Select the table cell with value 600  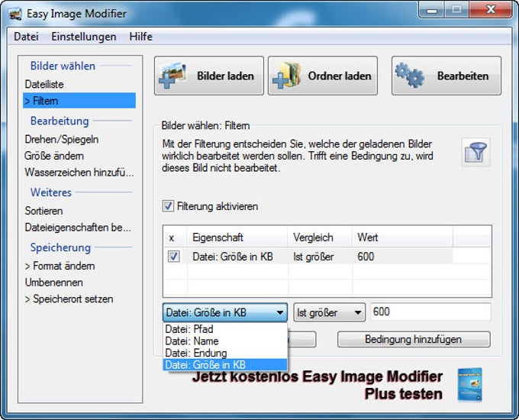pyautogui.click(x=402, y=257)
